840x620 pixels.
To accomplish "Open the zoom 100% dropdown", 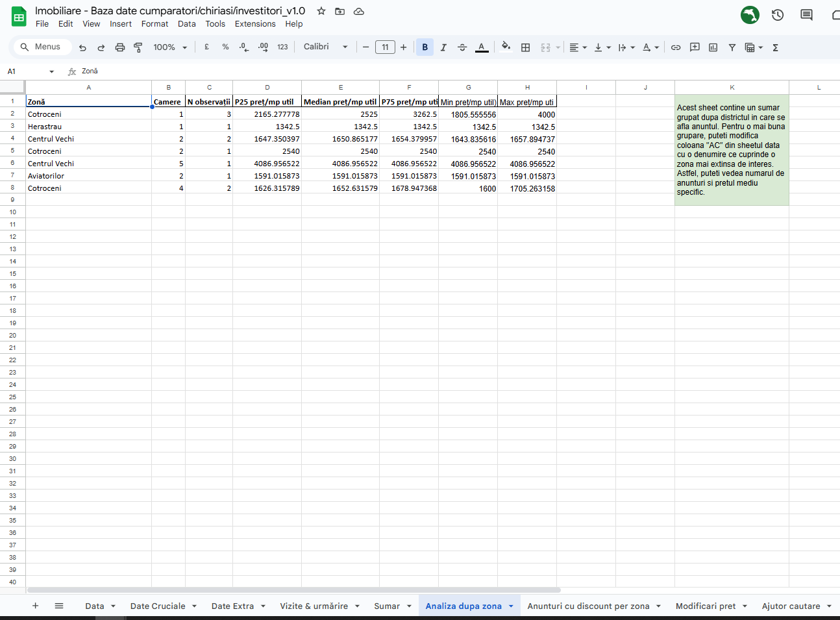I will pos(170,47).
